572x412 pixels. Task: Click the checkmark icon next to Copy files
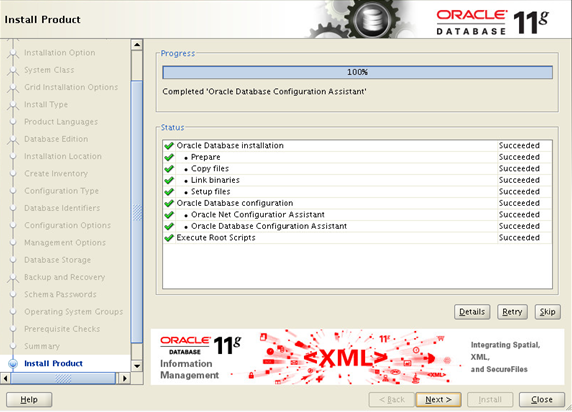click(x=169, y=169)
